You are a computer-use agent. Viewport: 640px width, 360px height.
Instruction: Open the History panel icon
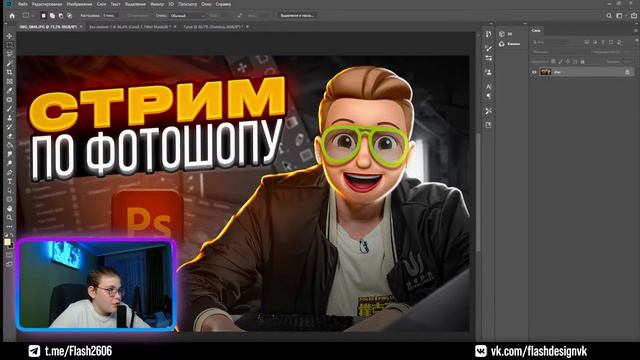pyautogui.click(x=489, y=34)
